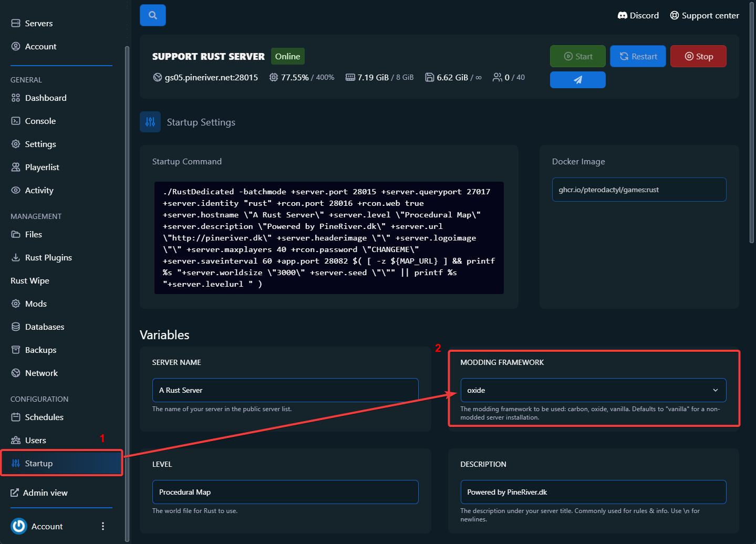Select the Startup sidebar item

click(61, 463)
